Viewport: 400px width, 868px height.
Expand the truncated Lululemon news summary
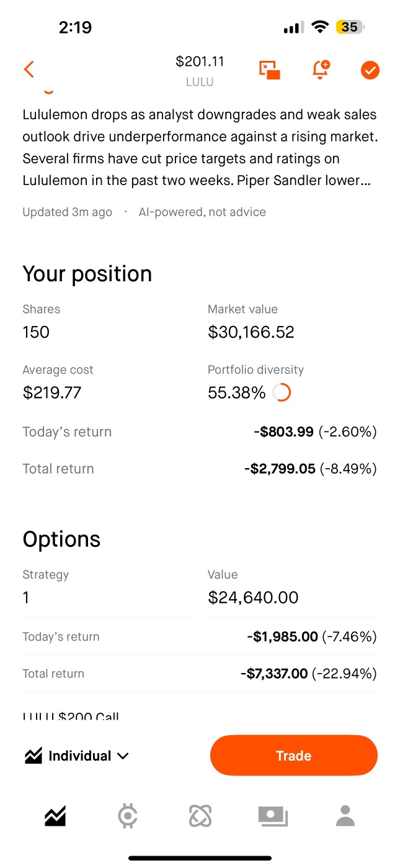(x=200, y=148)
